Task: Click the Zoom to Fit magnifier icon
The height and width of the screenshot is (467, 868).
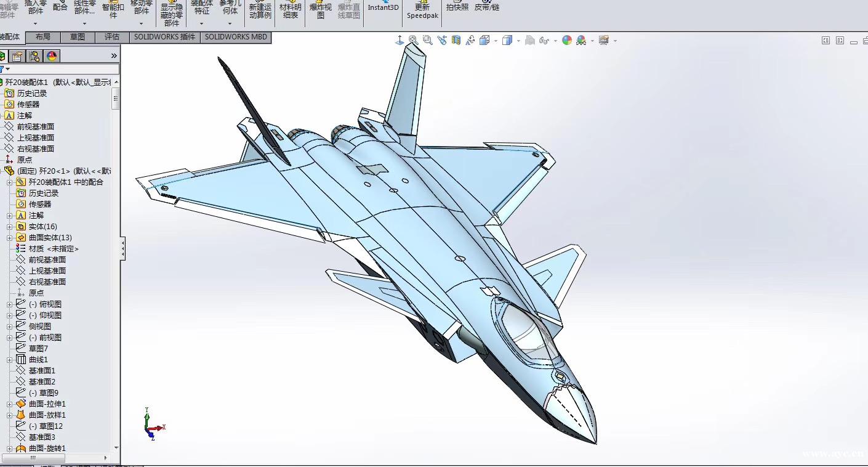Action: tap(413, 41)
